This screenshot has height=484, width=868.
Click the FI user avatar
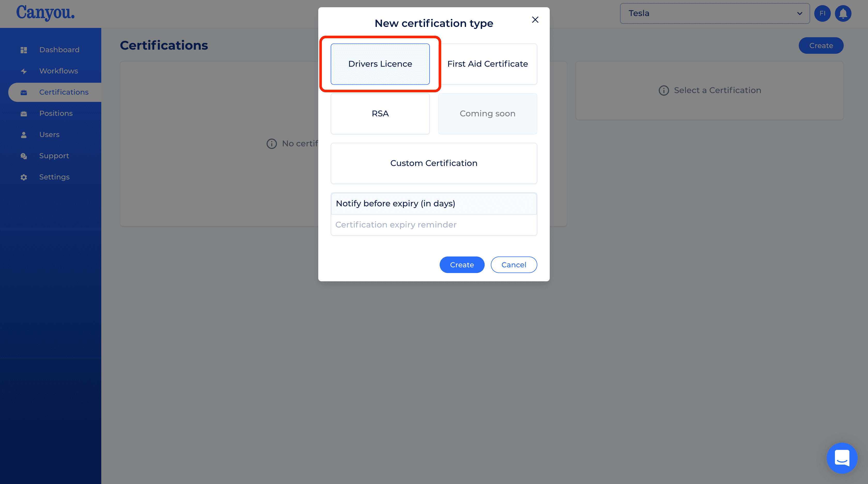(822, 13)
